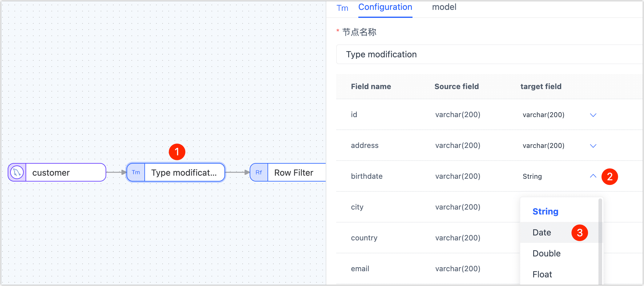Click the Rf badge on the Row Filter node
Screen dimensions: 644x286
point(259,172)
